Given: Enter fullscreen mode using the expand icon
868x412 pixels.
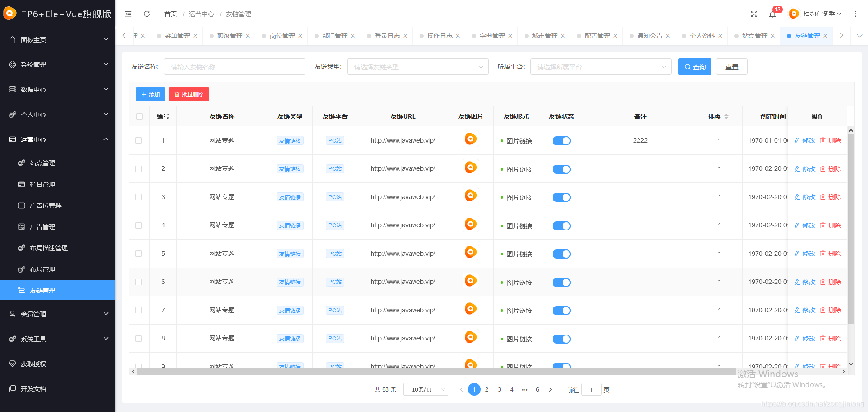Looking at the screenshot, I should (754, 14).
